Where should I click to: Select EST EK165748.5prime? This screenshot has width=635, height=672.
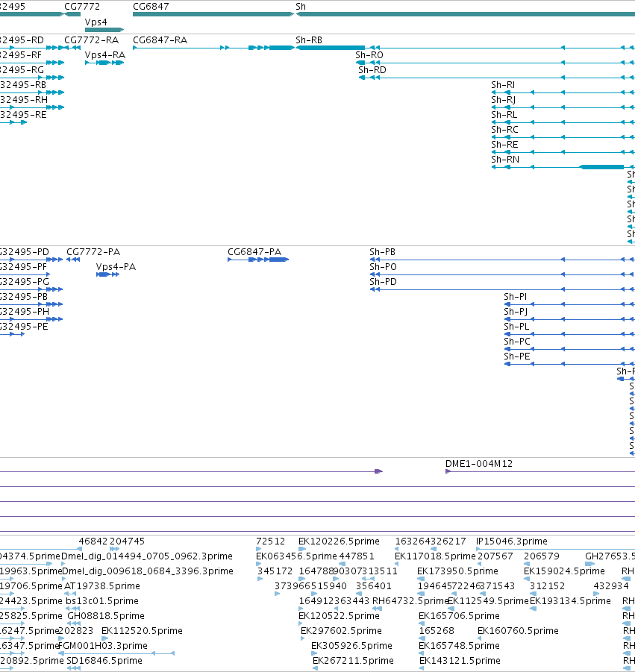(x=459, y=646)
